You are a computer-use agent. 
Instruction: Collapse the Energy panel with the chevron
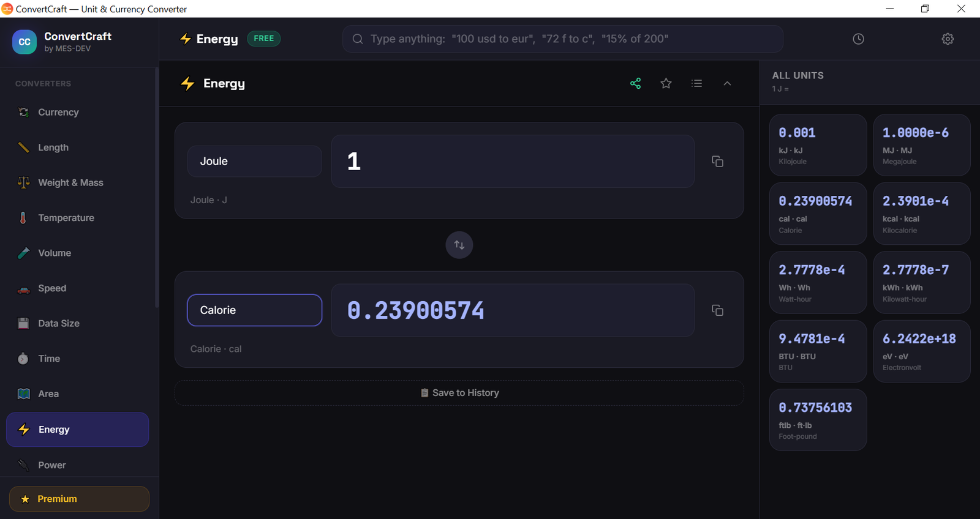tap(727, 83)
